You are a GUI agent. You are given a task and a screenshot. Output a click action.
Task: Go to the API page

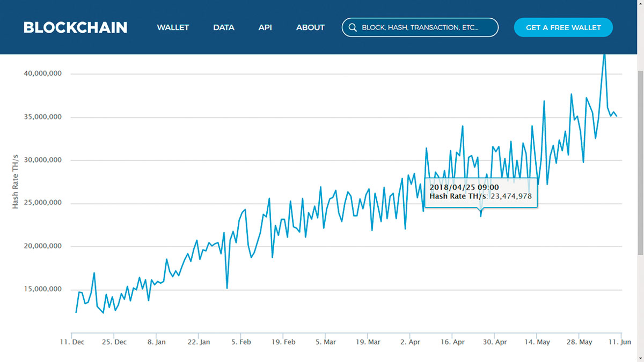pos(265,27)
